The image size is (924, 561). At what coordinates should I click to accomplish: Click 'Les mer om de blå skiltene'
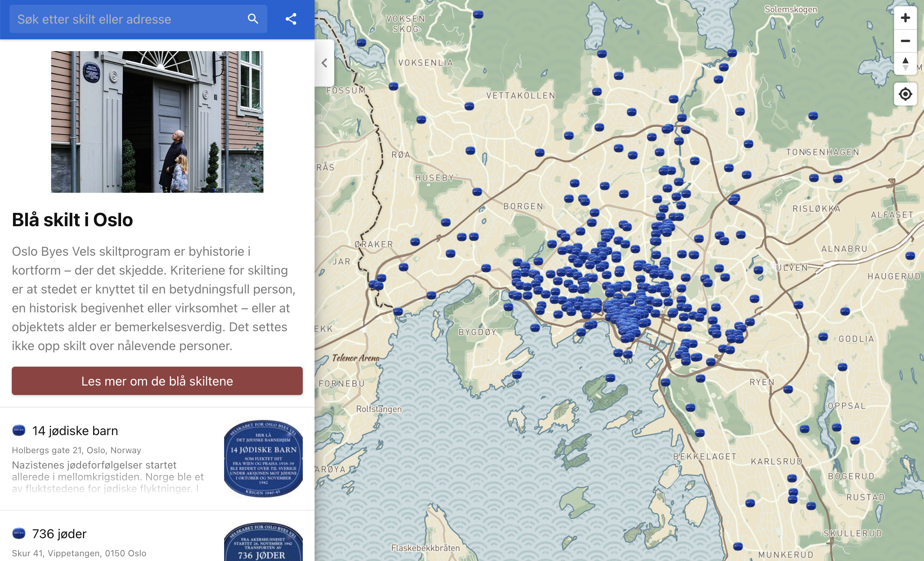(x=157, y=381)
